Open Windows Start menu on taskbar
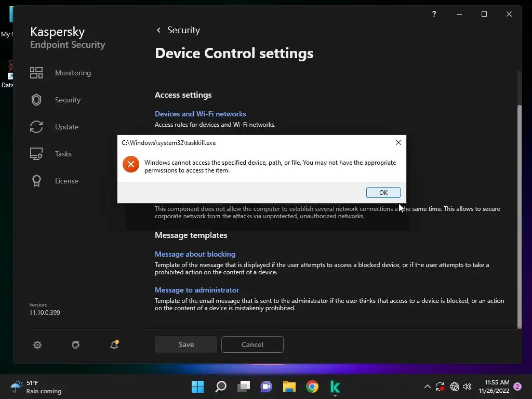This screenshot has height=399, width=532. tap(197, 387)
